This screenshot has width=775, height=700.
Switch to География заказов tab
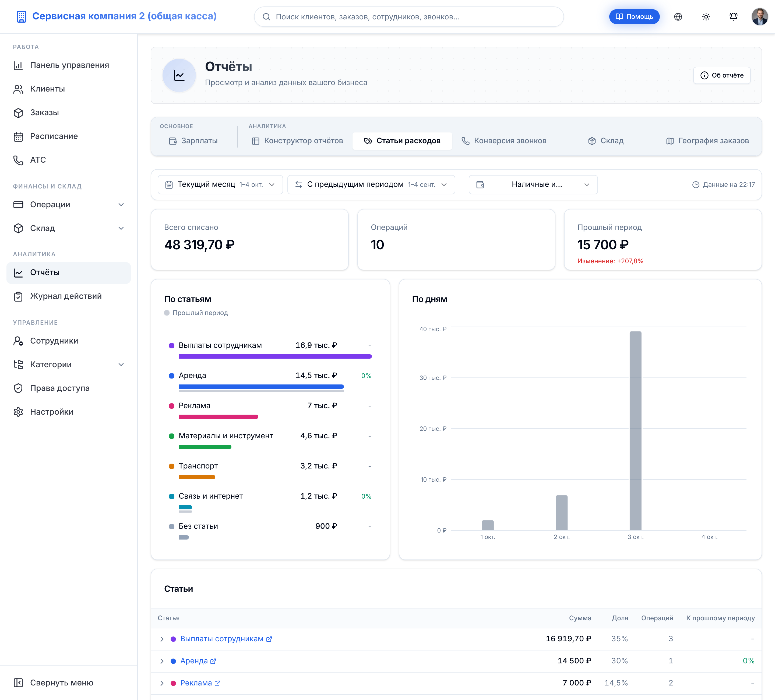tap(707, 141)
